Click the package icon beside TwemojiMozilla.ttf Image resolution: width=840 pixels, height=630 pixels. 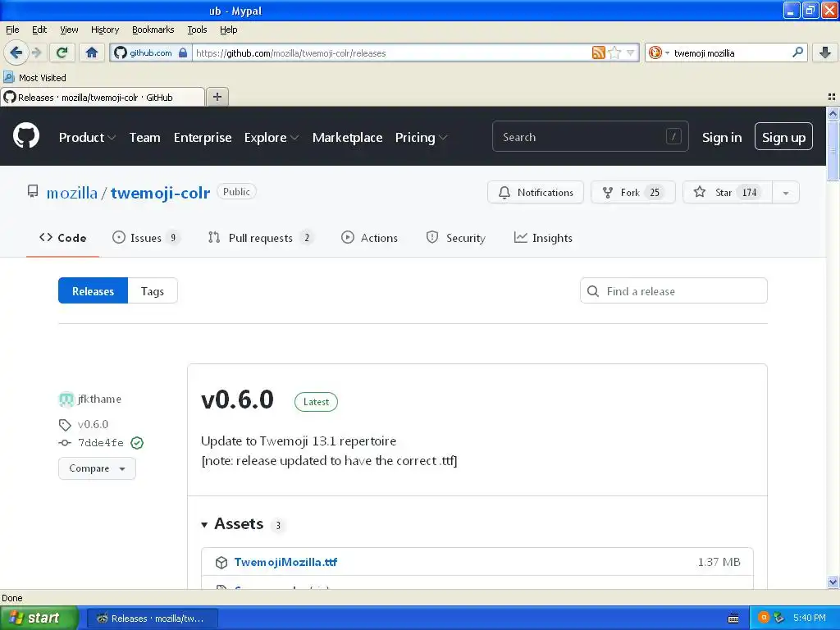click(221, 563)
